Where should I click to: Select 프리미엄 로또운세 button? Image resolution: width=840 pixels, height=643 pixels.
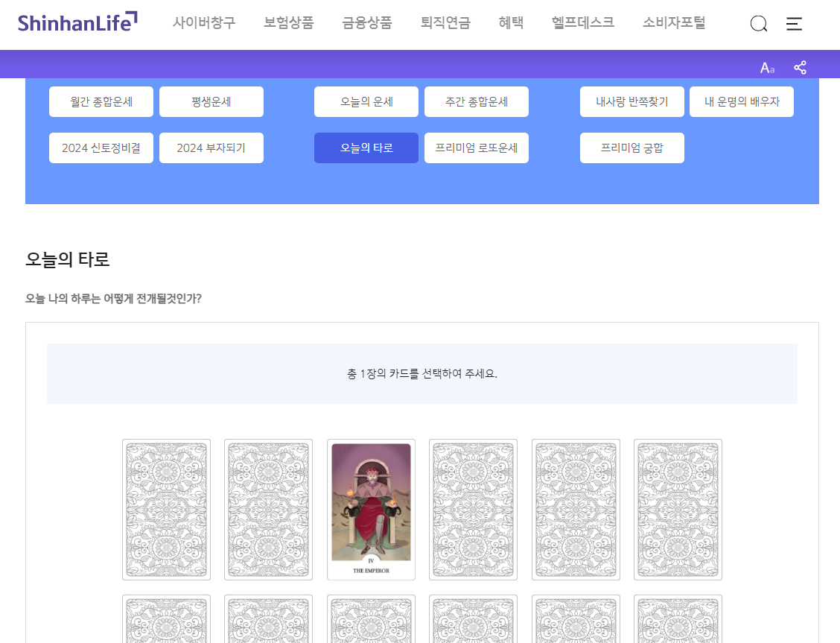coord(477,148)
